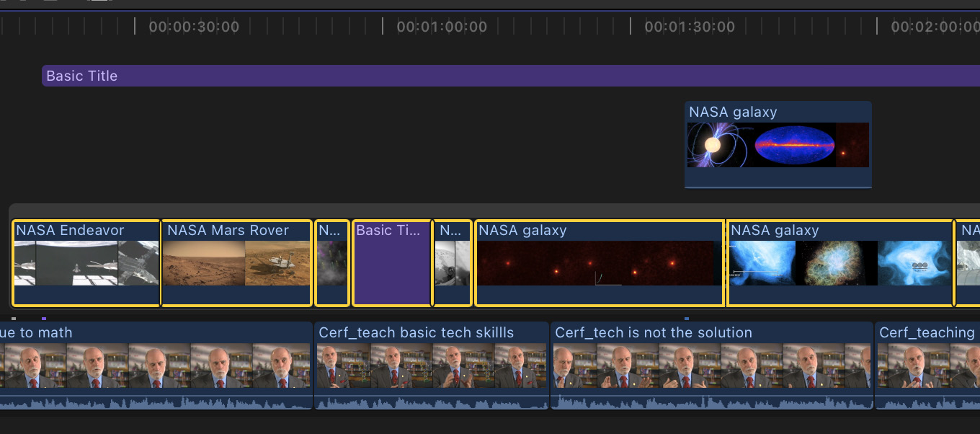This screenshot has width=980, height=434.
Task: Select the narrow clip right after NASA Mars Rover
Action: (x=332, y=263)
